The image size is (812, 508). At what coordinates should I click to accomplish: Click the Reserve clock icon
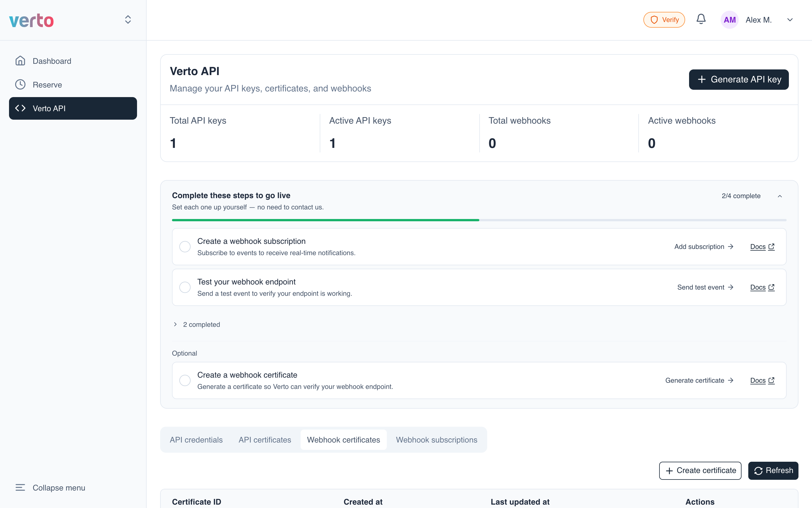click(21, 84)
